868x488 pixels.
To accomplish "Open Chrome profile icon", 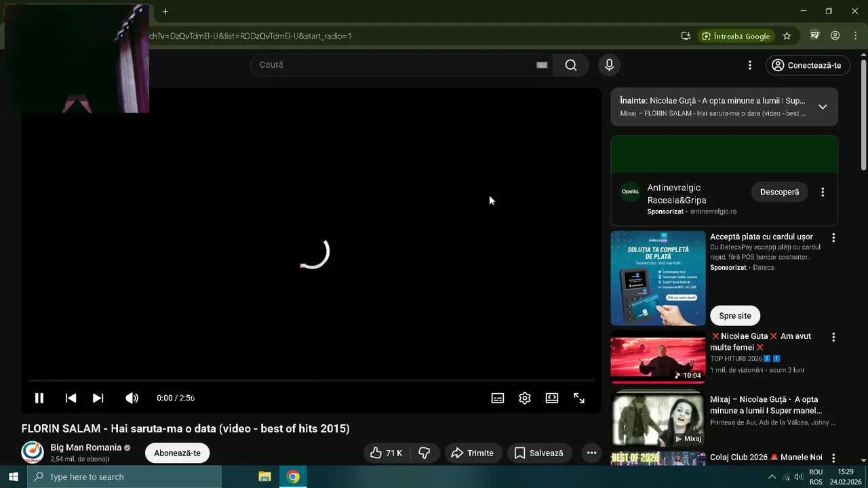I will pyautogui.click(x=835, y=35).
